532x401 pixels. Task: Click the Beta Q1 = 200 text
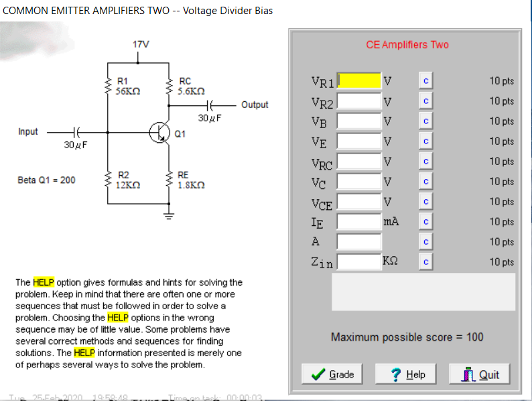pos(46,180)
